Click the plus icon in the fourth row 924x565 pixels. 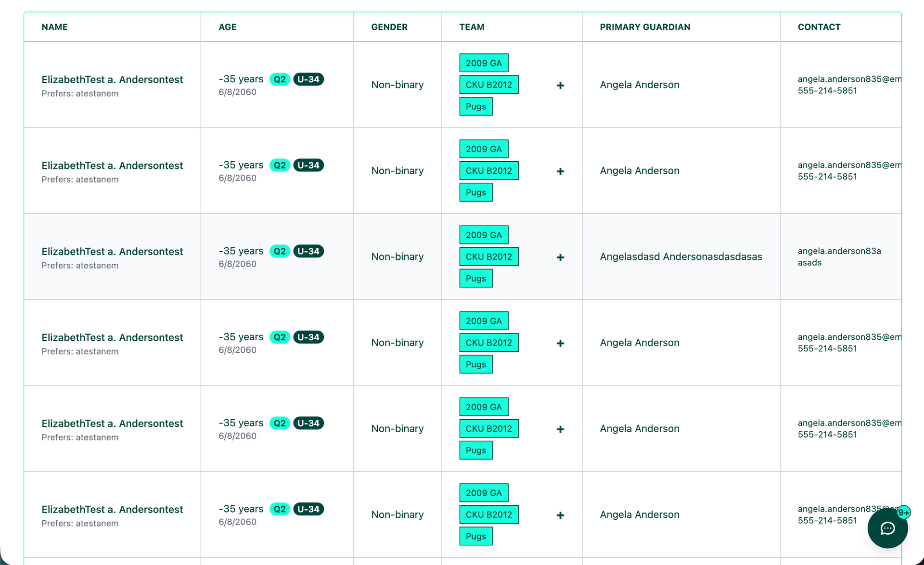[x=560, y=343]
